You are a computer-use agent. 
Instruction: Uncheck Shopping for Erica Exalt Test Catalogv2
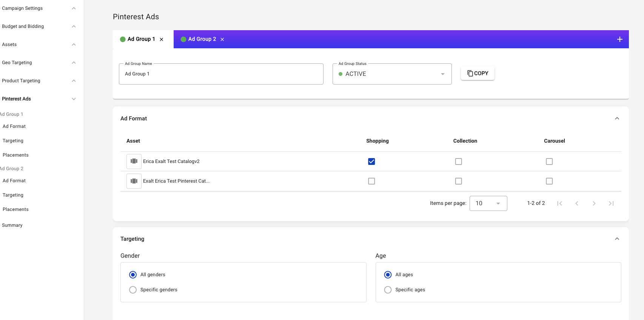371,162
